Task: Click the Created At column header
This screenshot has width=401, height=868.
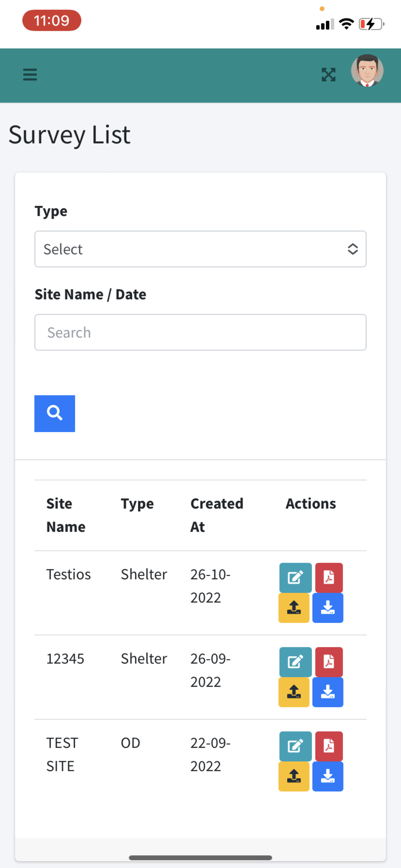Action: coord(217,515)
